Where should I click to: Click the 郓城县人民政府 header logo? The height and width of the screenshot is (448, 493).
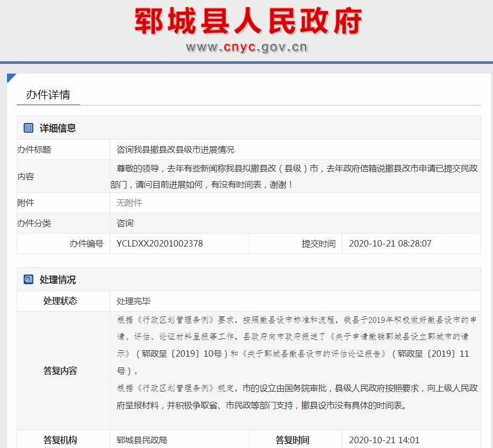[x=248, y=21]
